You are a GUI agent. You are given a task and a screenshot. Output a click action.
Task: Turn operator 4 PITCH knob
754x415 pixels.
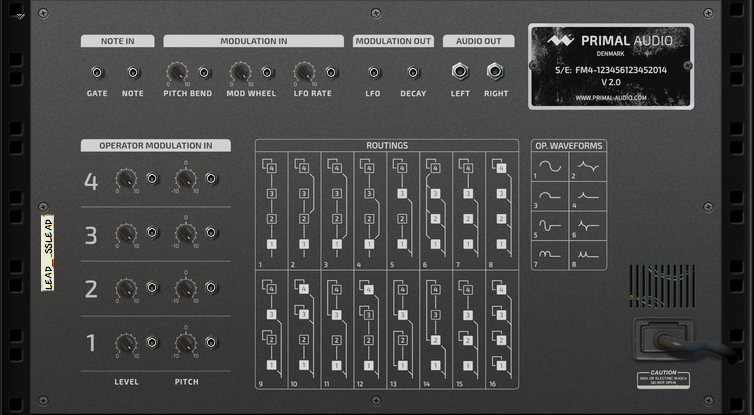pyautogui.click(x=186, y=179)
